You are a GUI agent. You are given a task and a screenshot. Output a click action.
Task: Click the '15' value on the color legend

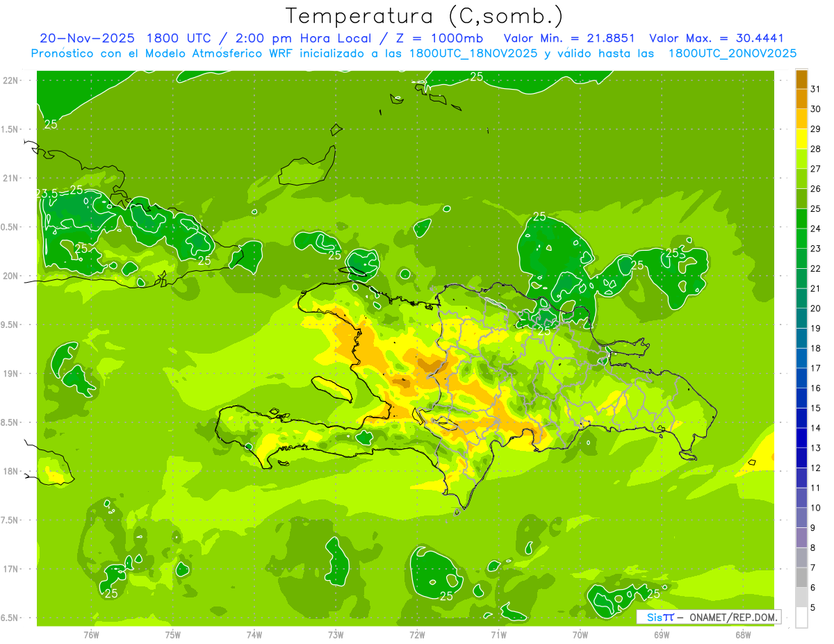click(815, 408)
